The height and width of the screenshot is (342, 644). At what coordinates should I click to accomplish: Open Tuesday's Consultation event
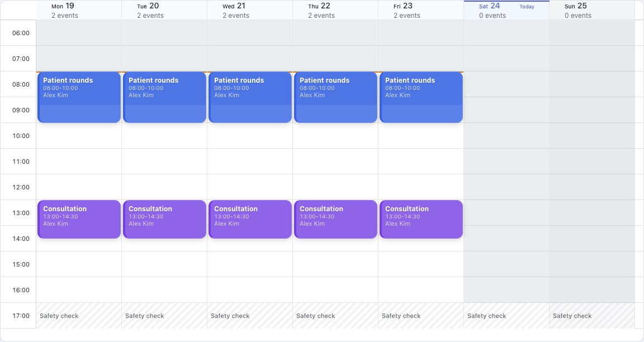(164, 219)
